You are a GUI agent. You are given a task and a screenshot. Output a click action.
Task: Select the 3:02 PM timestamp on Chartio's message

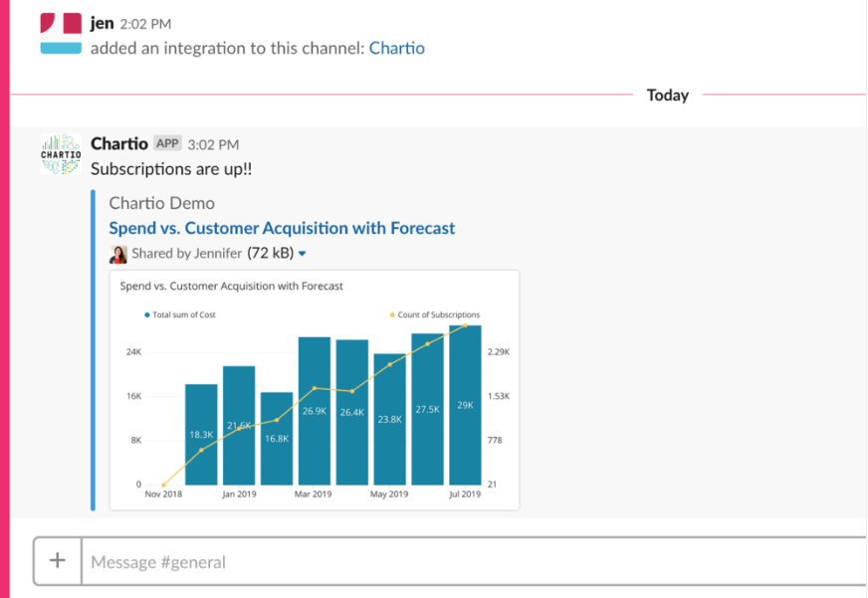click(216, 143)
